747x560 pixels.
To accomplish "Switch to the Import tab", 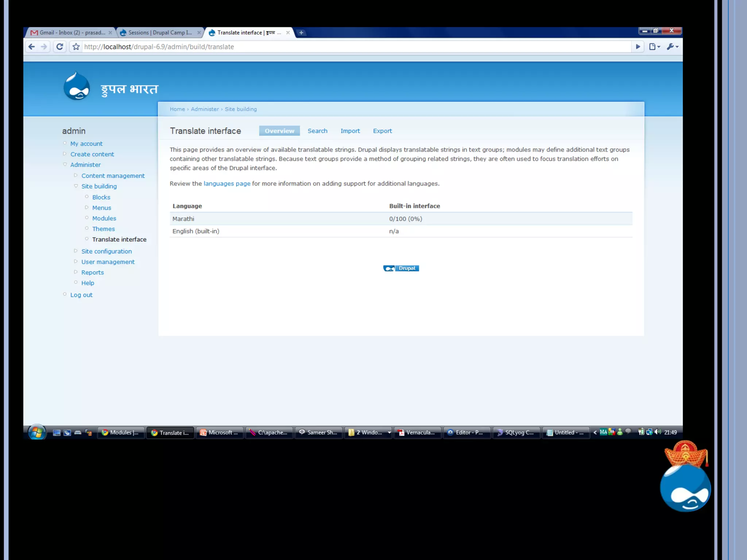I will point(350,131).
